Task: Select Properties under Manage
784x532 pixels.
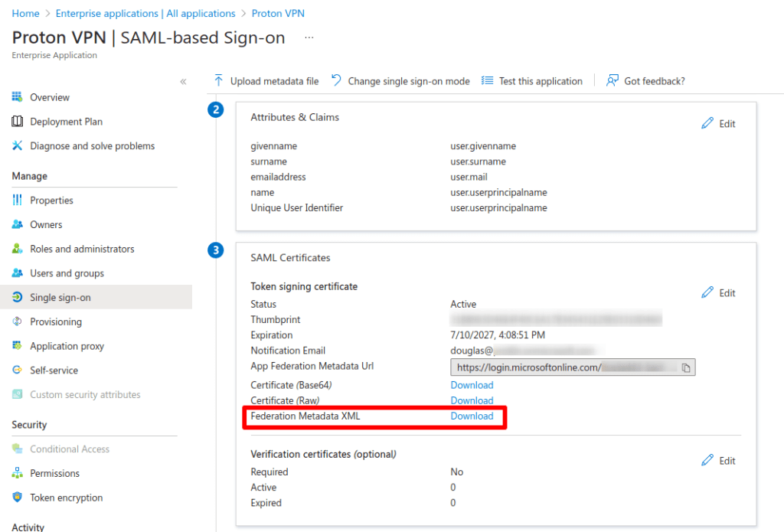Action: (x=51, y=201)
